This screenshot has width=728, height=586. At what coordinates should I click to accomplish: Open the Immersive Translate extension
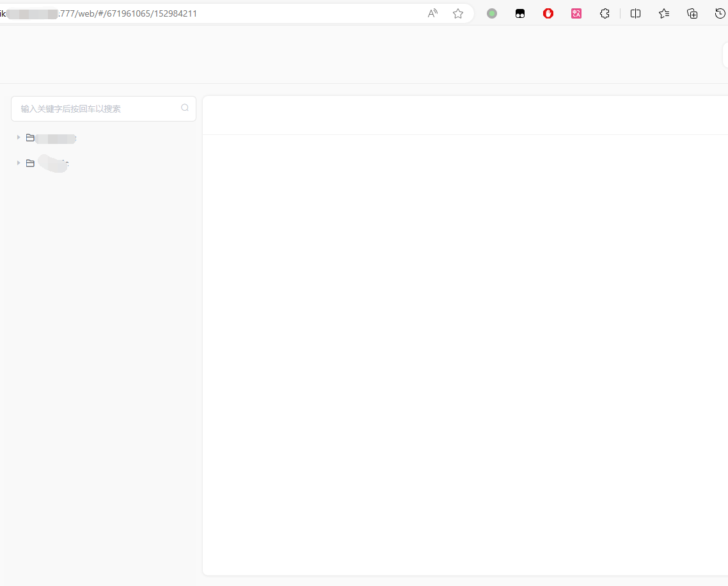[x=576, y=13]
